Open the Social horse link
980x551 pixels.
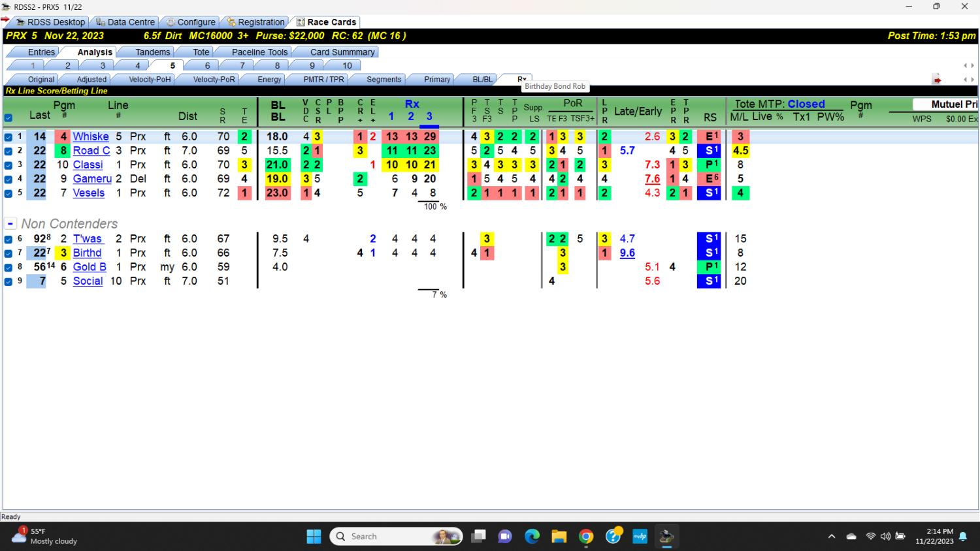(88, 281)
